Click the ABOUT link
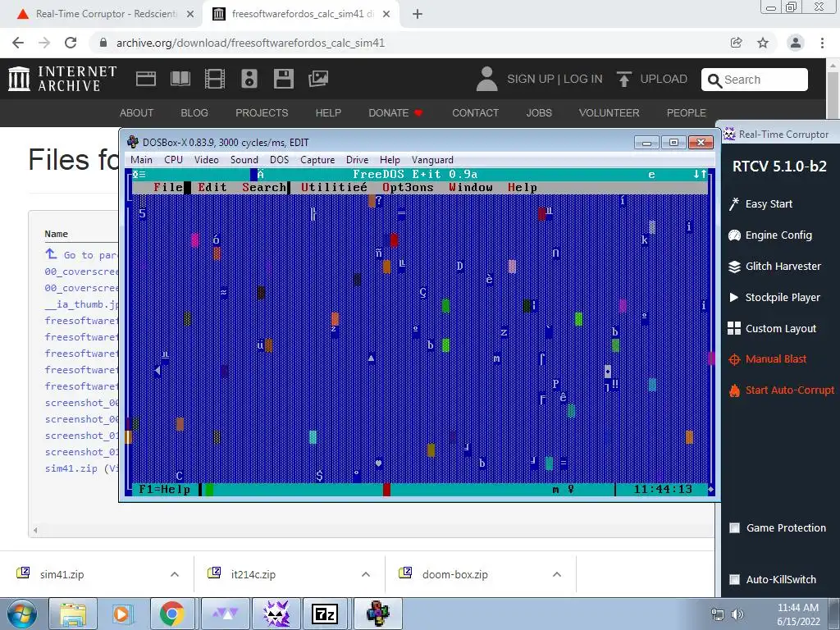The height and width of the screenshot is (630, 840). (137, 113)
